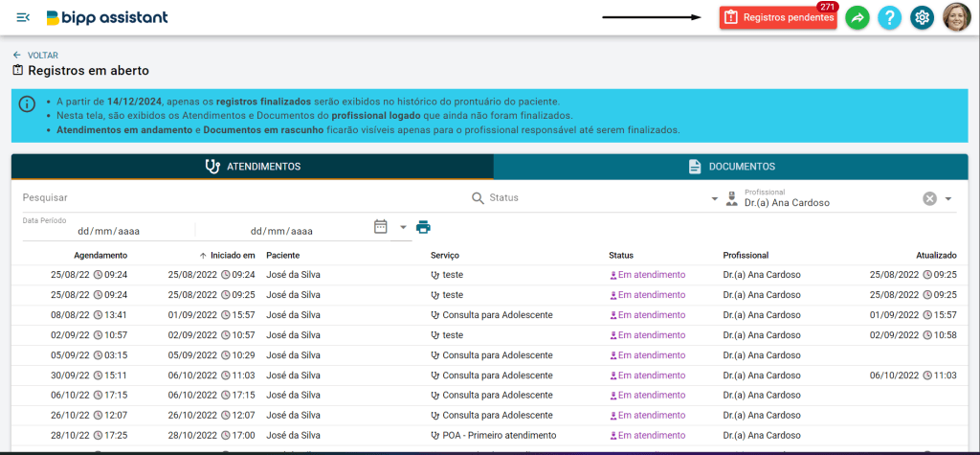Switch to the Documentos tab

(730, 167)
